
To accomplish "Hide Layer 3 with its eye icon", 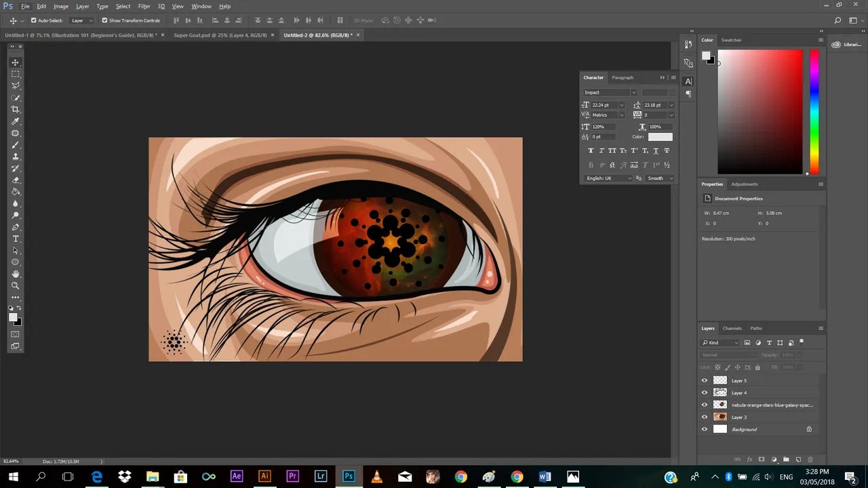I will (705, 417).
